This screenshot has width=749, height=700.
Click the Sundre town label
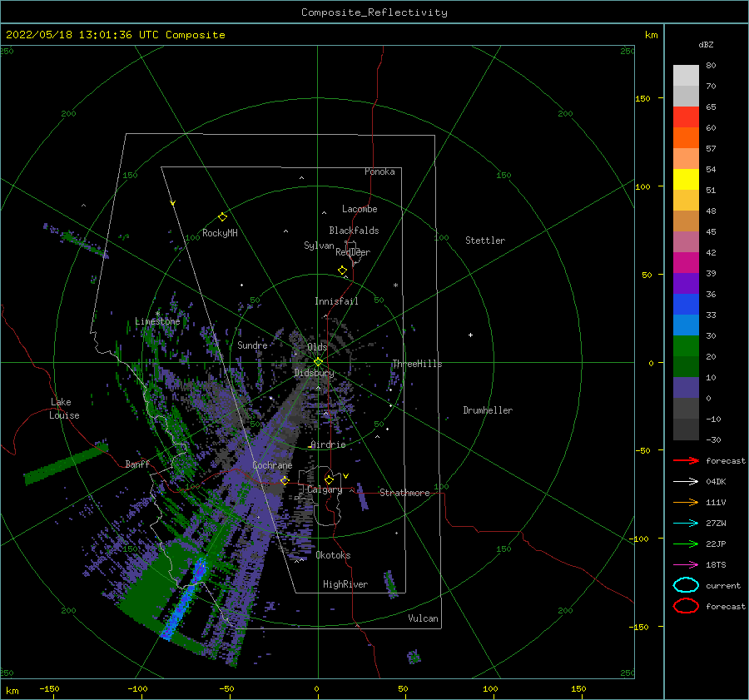[252, 345]
